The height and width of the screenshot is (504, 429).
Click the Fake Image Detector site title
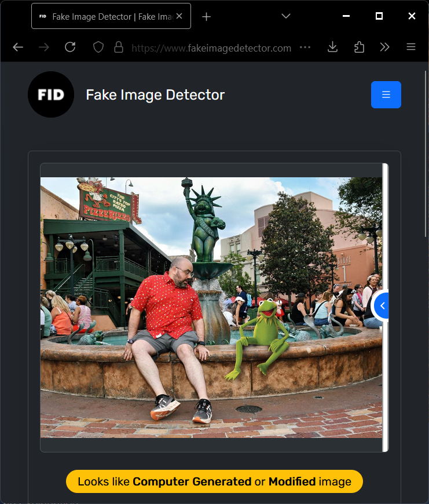[x=155, y=94]
